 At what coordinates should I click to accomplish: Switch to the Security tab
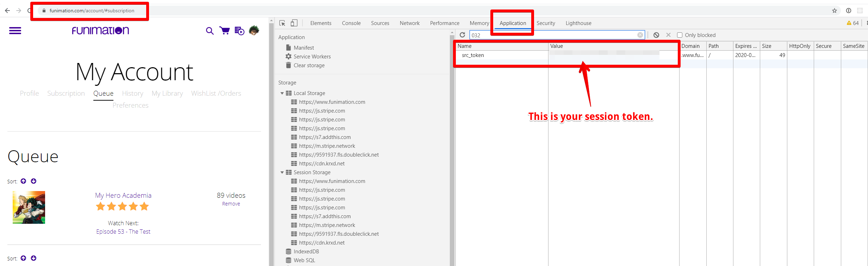[x=546, y=23]
